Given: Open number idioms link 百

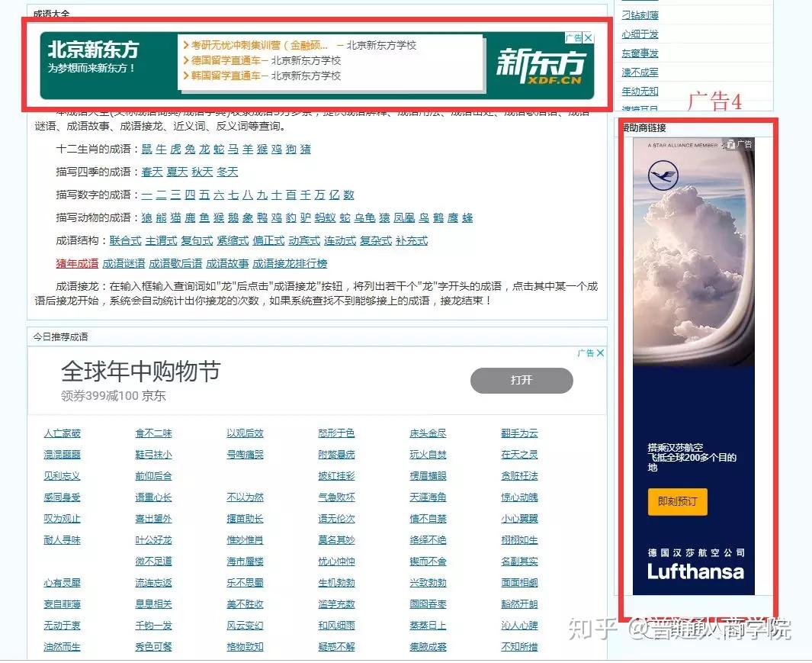Looking at the screenshot, I should pos(291,195).
